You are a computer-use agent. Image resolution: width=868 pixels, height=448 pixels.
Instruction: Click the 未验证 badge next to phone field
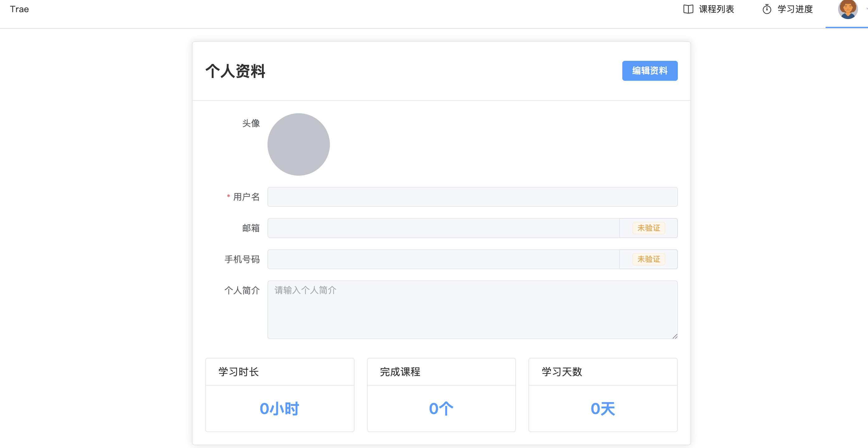coord(648,259)
